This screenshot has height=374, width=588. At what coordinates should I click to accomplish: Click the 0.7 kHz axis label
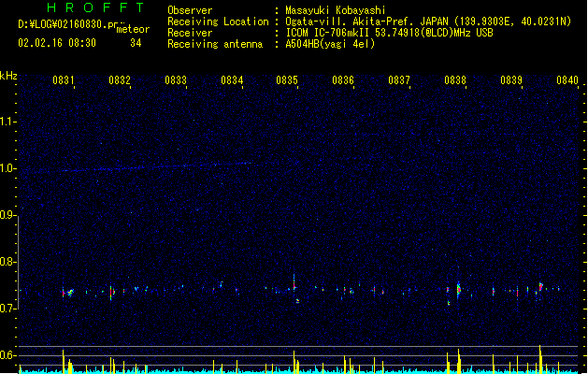(8, 309)
